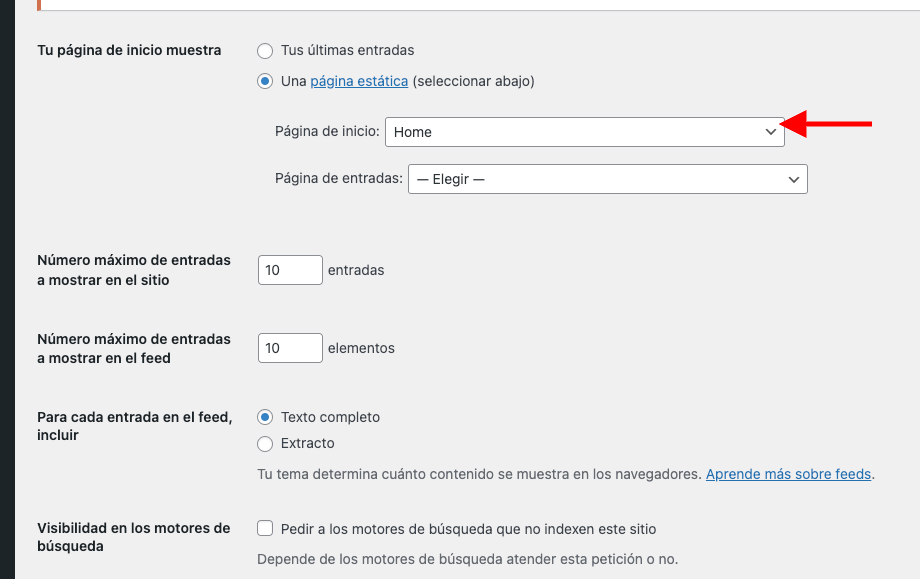This screenshot has width=920, height=579.
Task: Click the 'Texto completo' label text
Action: [x=330, y=417]
